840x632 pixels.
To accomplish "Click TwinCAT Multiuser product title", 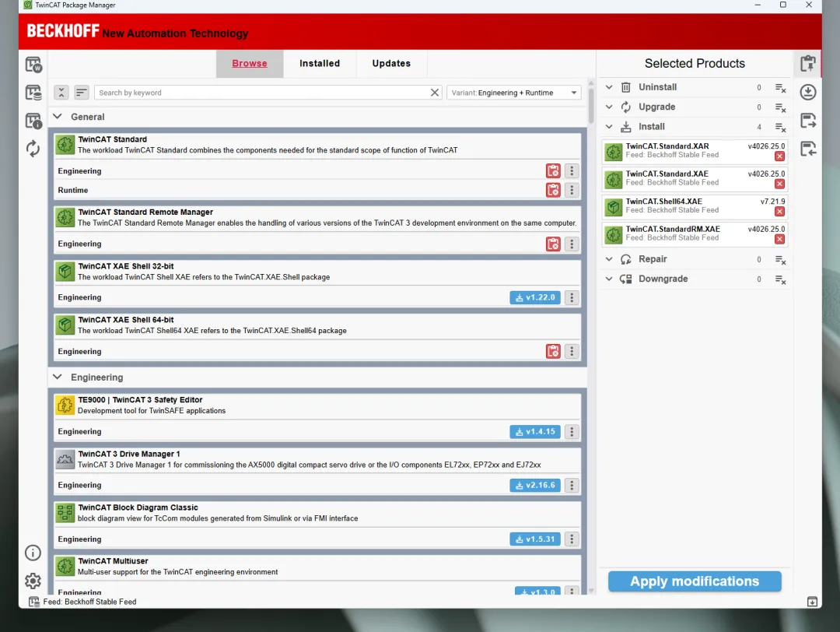I will [113, 560].
